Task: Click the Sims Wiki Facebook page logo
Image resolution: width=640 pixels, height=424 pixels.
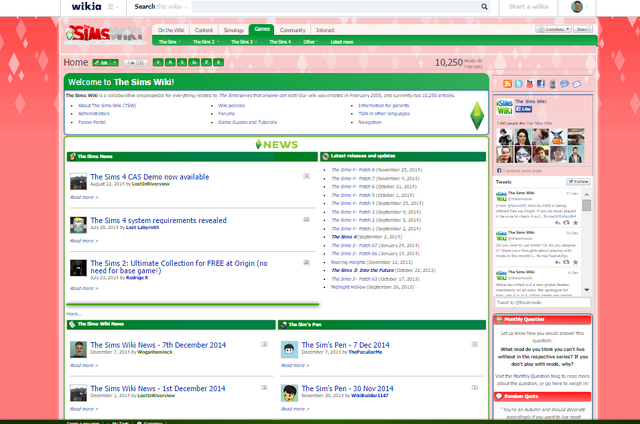Action: pos(504,107)
